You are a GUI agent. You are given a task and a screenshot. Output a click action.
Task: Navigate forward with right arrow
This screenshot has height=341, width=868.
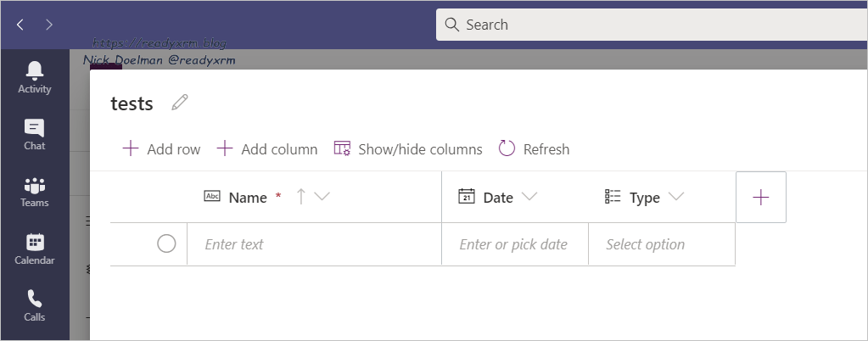tap(49, 25)
